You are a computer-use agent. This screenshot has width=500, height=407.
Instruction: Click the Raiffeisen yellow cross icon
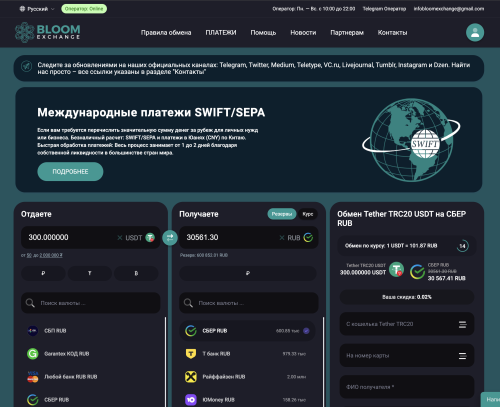pyautogui.click(x=191, y=377)
